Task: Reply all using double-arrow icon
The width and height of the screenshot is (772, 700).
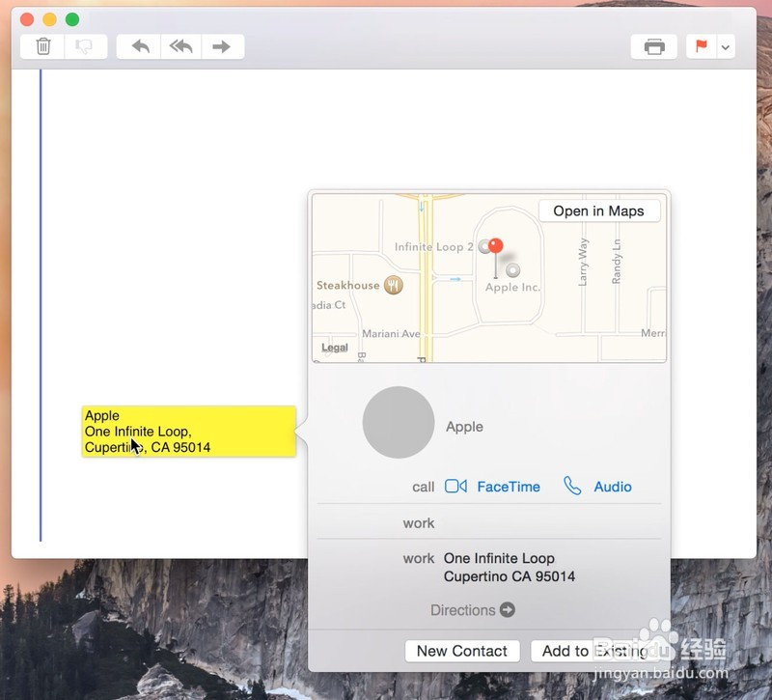Action: tap(180, 46)
